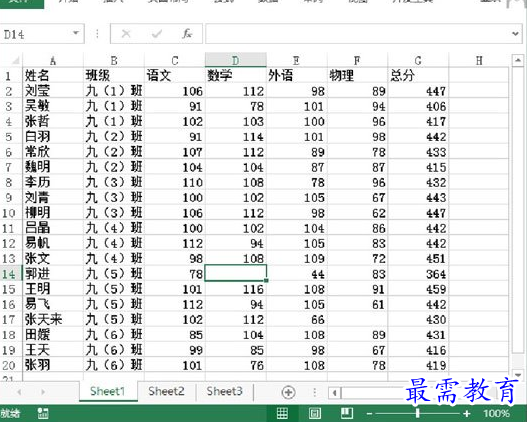
Task: Select the cell containing 刘莹
Action: [53, 91]
